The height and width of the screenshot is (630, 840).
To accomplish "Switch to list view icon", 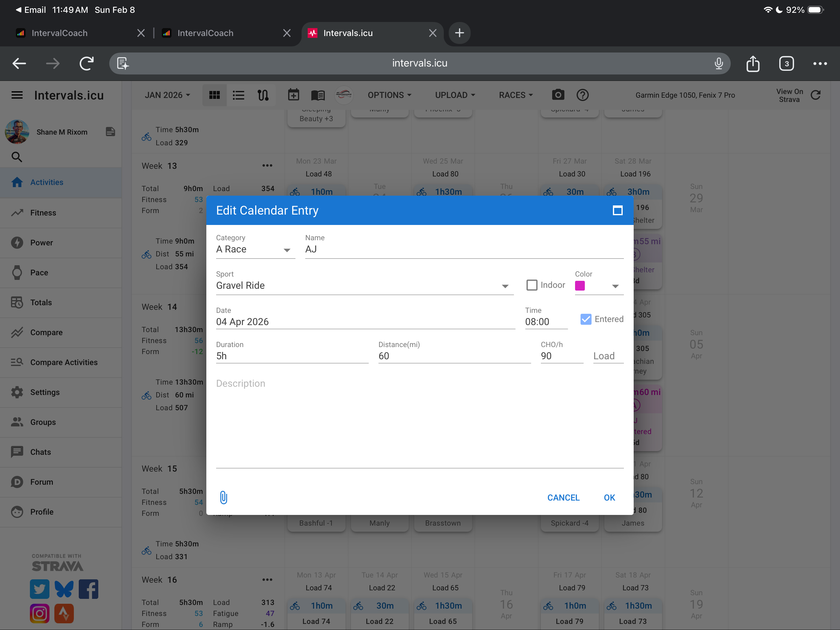I will 238,95.
